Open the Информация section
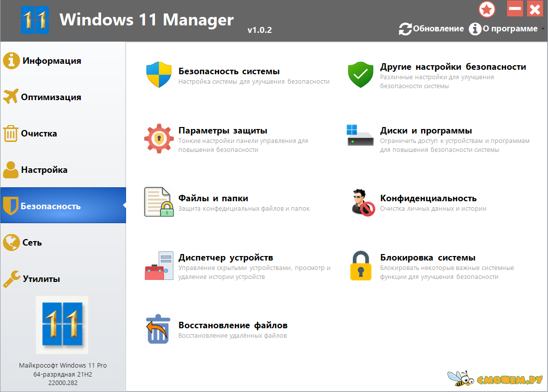 point(63,61)
